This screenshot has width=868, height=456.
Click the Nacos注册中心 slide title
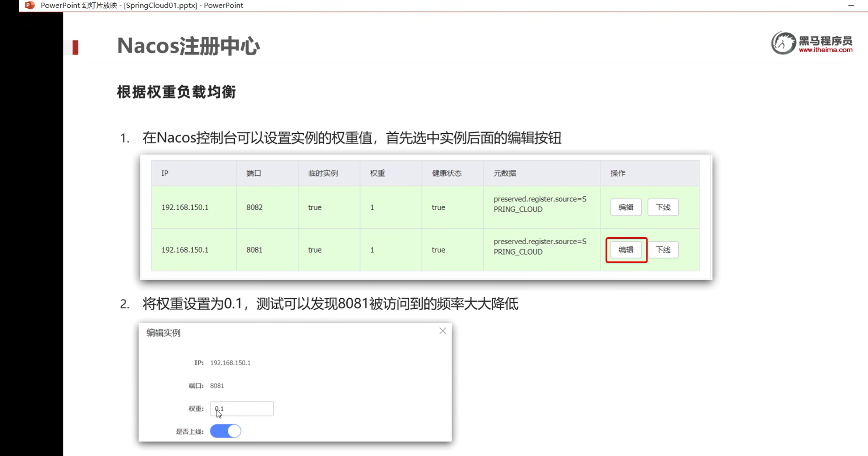[x=188, y=46]
